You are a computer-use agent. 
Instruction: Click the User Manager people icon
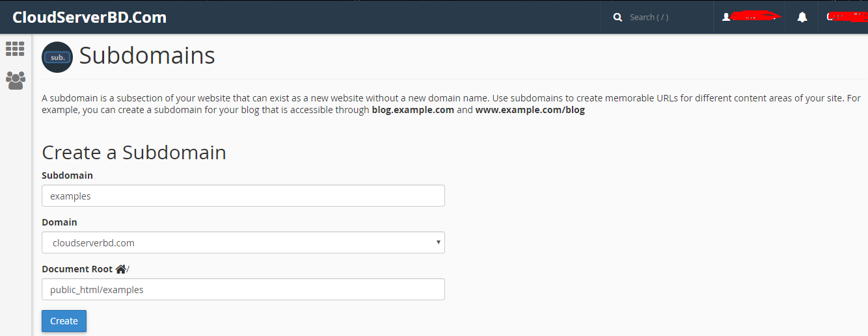click(15, 80)
